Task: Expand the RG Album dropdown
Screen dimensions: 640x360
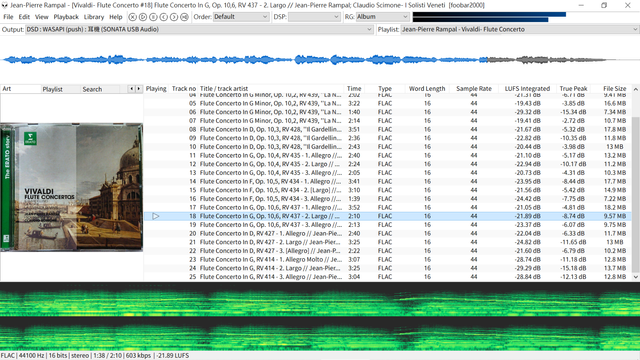Action: (x=382, y=17)
